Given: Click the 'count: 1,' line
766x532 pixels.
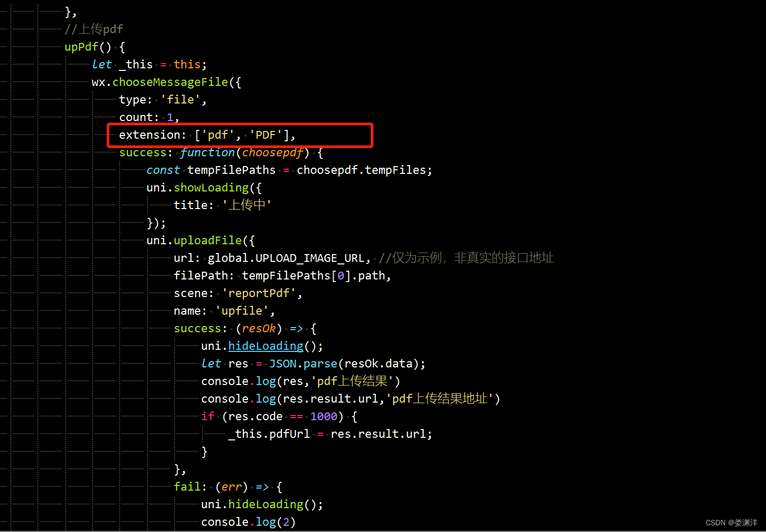Looking at the screenshot, I should click(149, 117).
